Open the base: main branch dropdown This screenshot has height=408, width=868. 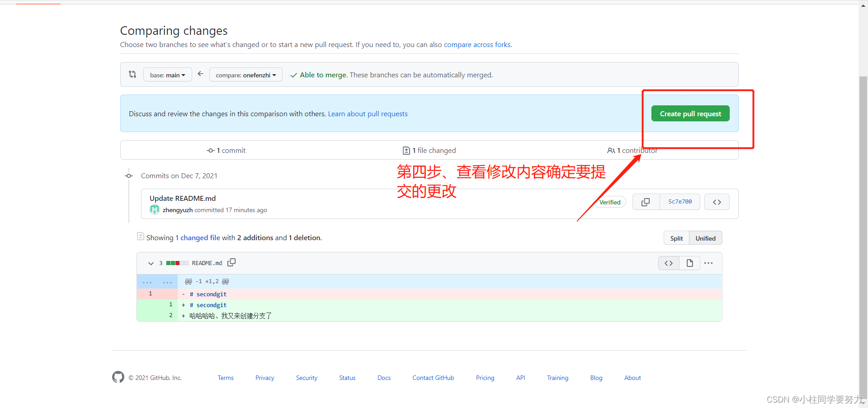167,75
